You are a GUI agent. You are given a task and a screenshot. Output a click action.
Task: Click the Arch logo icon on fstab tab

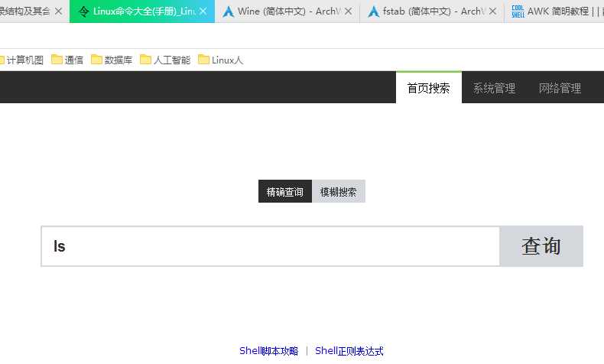point(373,11)
